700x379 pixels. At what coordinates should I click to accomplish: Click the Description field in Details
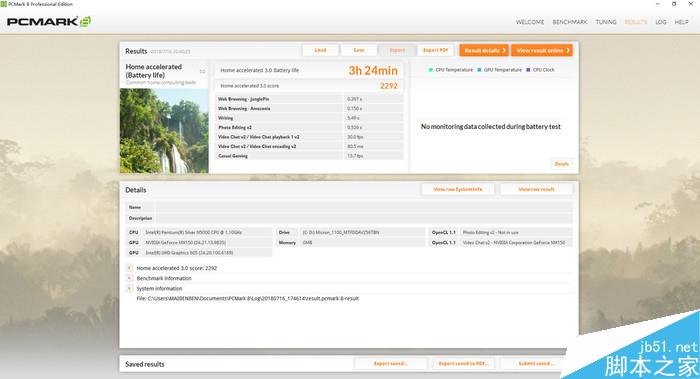pyautogui.click(x=364, y=218)
